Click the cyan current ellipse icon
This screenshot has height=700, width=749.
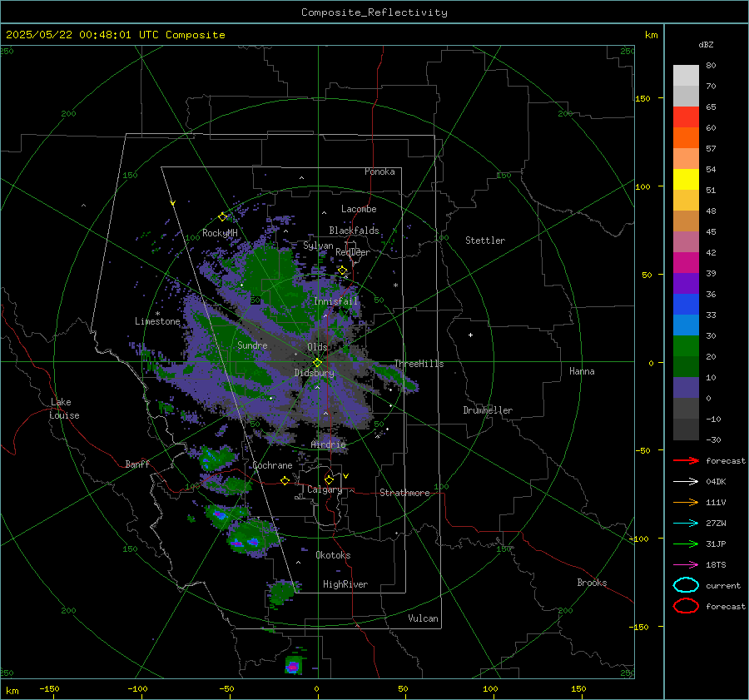tap(686, 585)
